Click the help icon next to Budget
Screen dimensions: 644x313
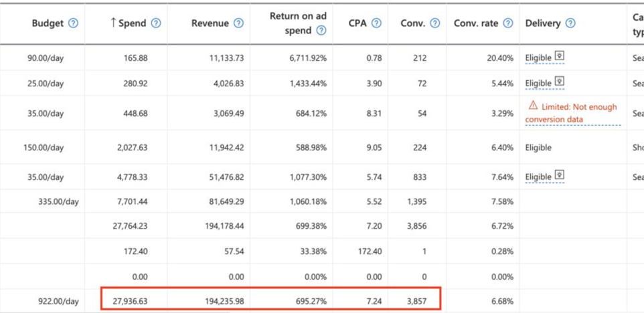[73, 23]
